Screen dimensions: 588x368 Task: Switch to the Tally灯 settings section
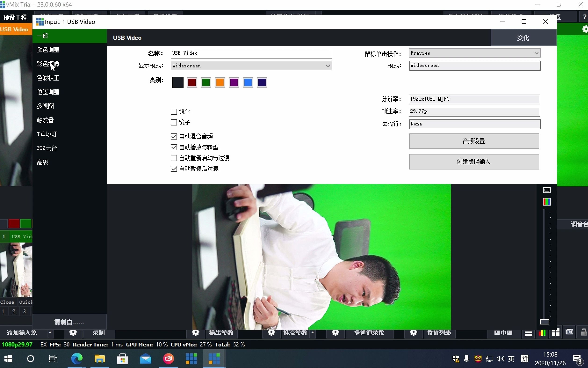tap(47, 134)
